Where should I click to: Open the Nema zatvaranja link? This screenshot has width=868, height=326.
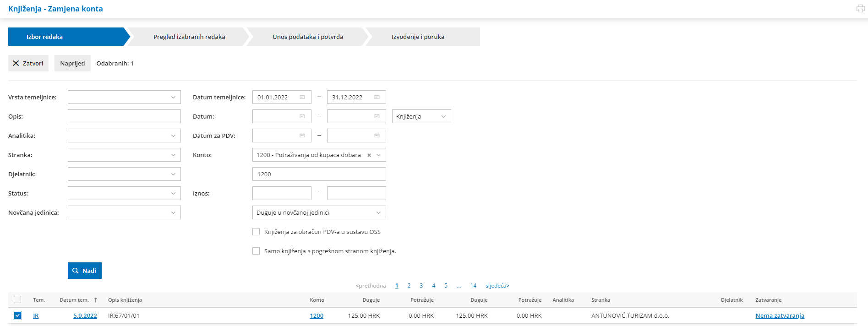[780, 315]
